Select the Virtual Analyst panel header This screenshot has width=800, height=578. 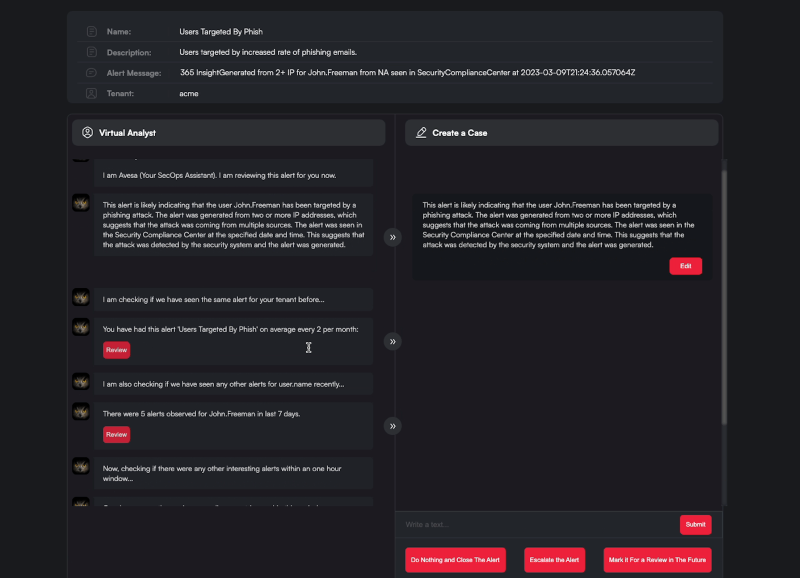[x=230, y=131]
